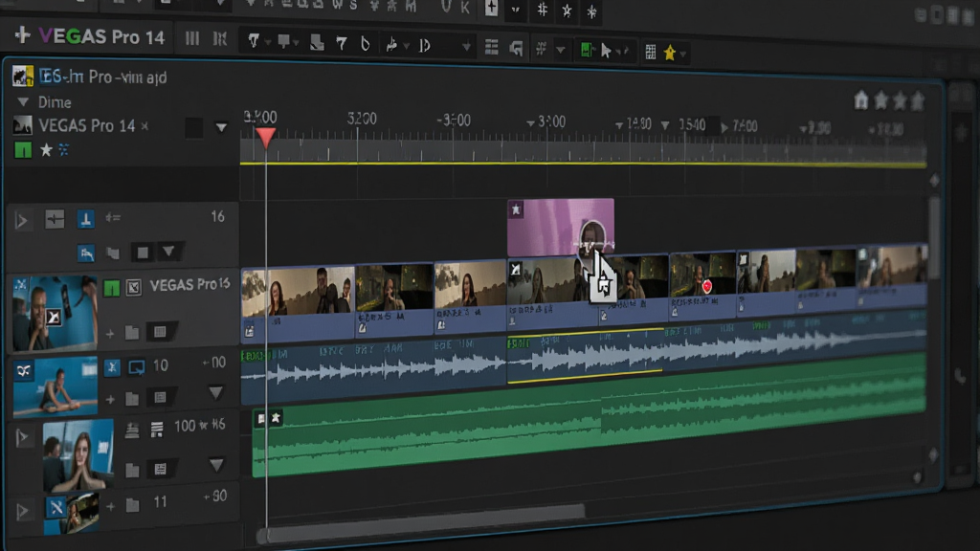Viewport: 980px width, 551px height.
Task: Click the dark color swatch next to VEGAS Pro 14 tab
Action: tap(193, 127)
